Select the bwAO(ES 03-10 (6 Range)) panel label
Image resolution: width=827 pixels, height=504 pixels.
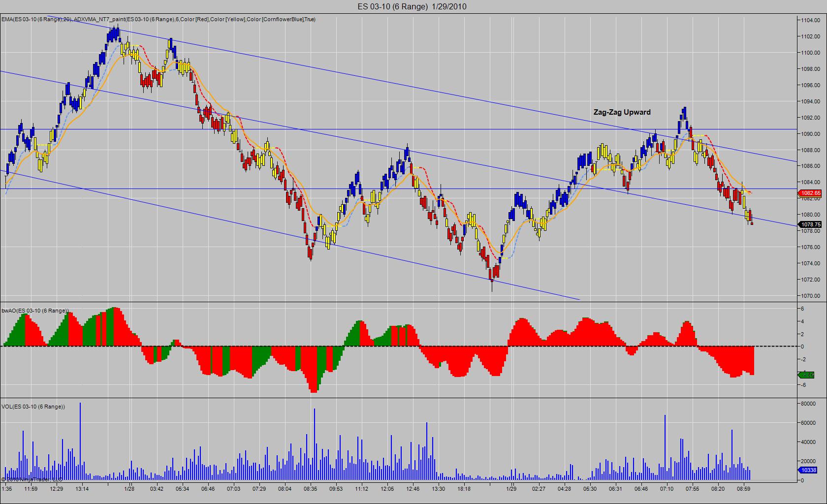(35, 311)
